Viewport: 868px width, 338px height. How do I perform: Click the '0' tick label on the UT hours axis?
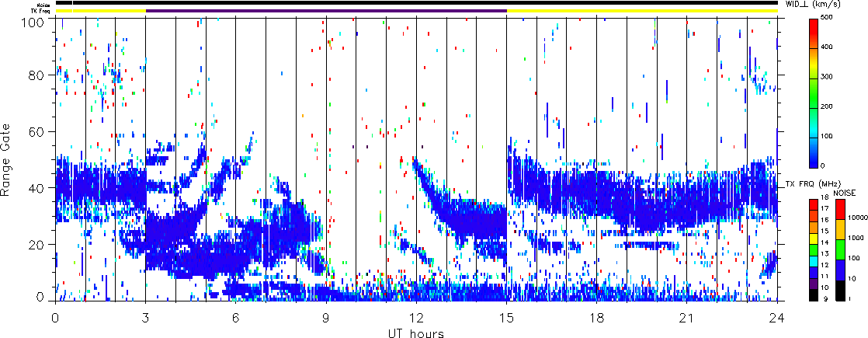pos(55,318)
